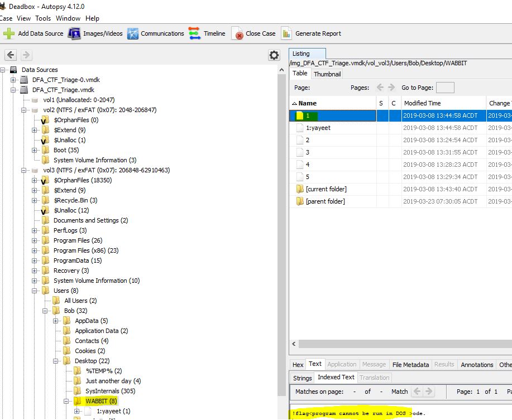This screenshot has height=420, width=512.
Task: Sort the listing by Modified Time column
Action: click(x=422, y=103)
